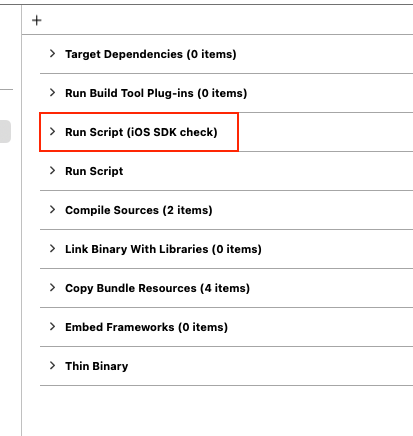Expand the Compile Sources chevron
Viewport: 413px width, 436px height.
[x=52, y=209]
